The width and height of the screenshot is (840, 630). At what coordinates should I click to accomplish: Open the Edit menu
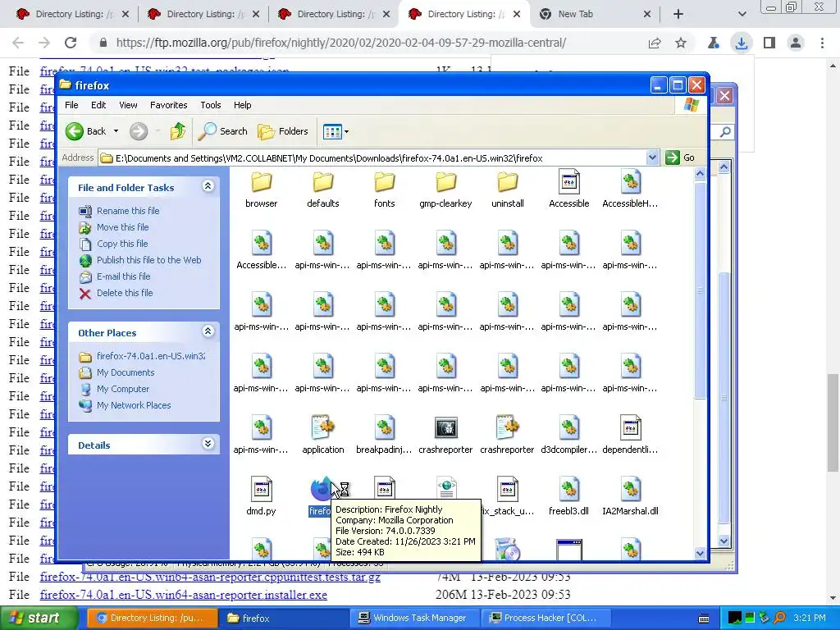pyautogui.click(x=98, y=105)
